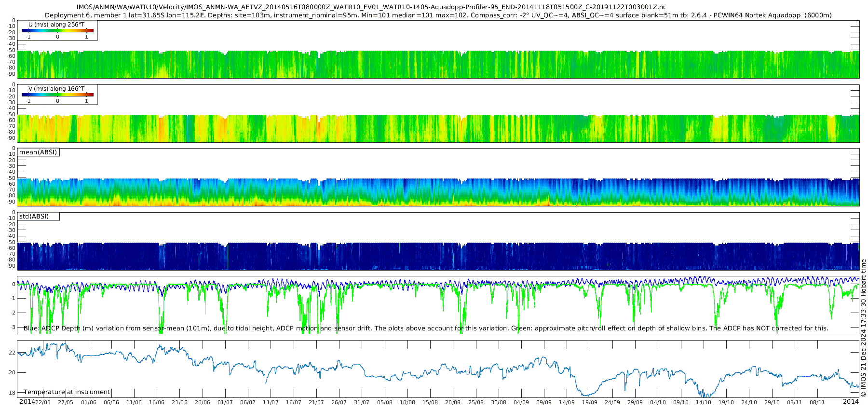Screen dimensions: 868x410
Task: Select the mean(ABSI) panel label
Action: pyautogui.click(x=38, y=152)
